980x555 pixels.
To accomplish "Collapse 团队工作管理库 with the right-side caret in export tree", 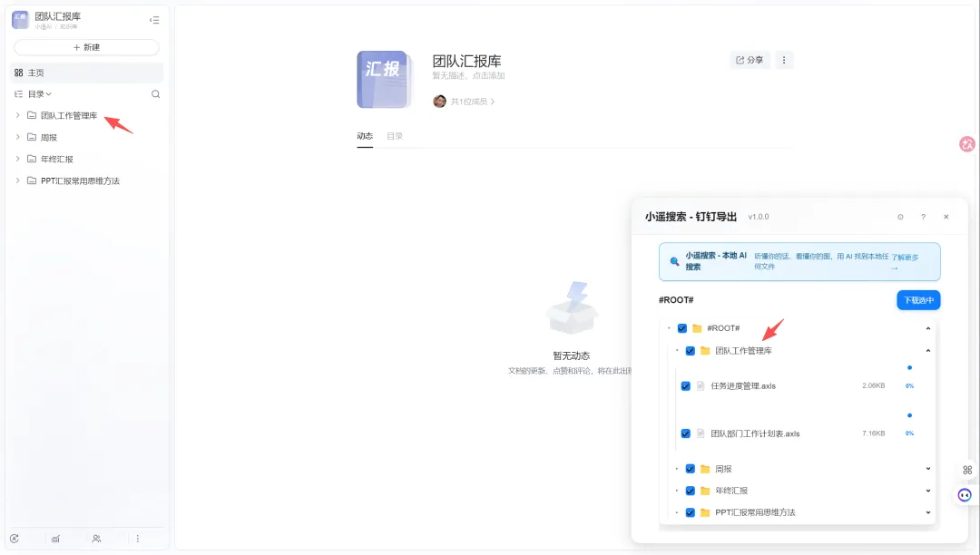I will [x=928, y=351].
